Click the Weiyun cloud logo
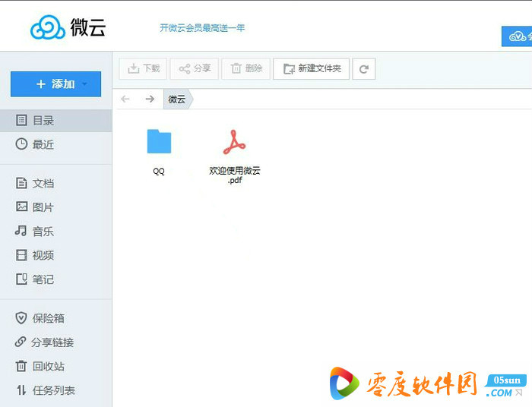Screen dimensions: 532x407 pos(68,27)
